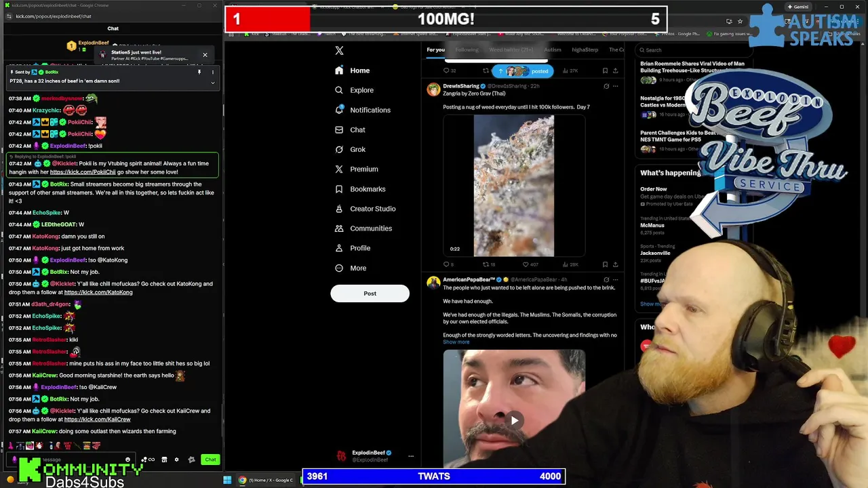
Task: Open Windows Start button on taskbar
Action: [227, 481]
